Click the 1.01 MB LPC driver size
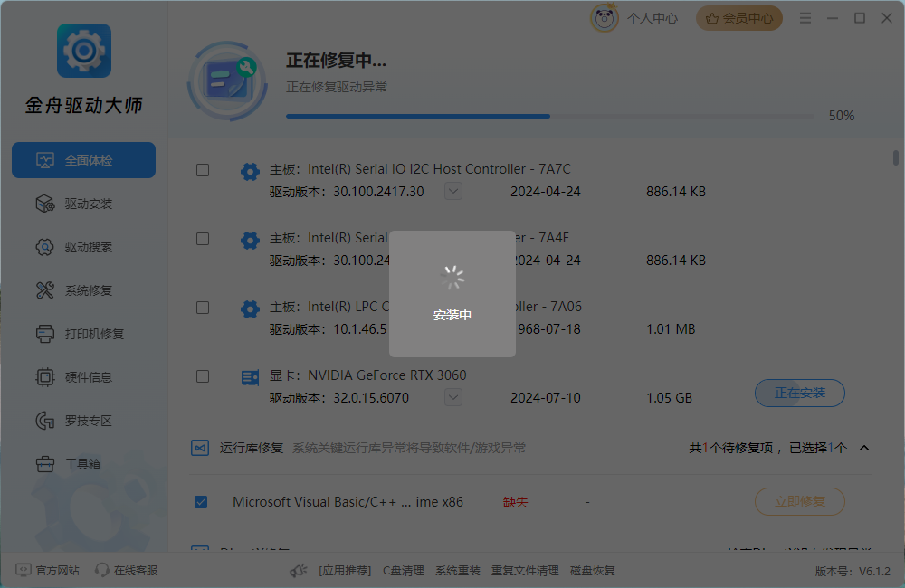The height and width of the screenshot is (588, 905). [x=671, y=329]
